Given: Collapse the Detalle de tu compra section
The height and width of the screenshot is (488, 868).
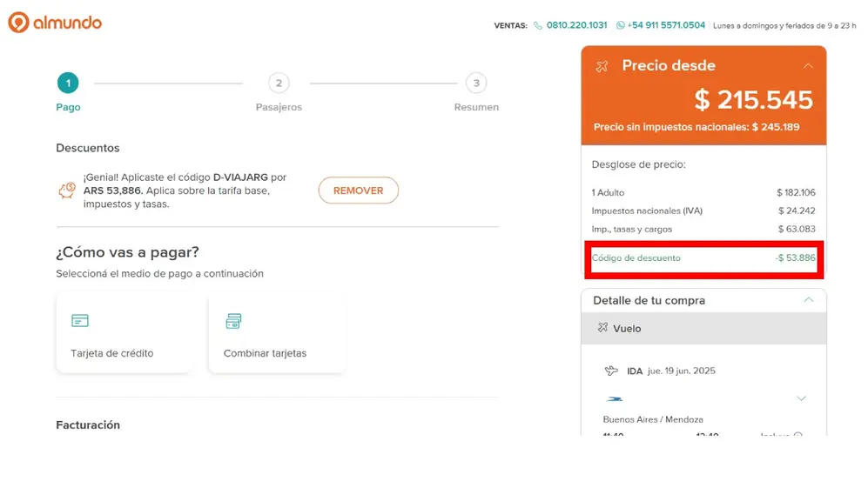Looking at the screenshot, I should click(808, 300).
